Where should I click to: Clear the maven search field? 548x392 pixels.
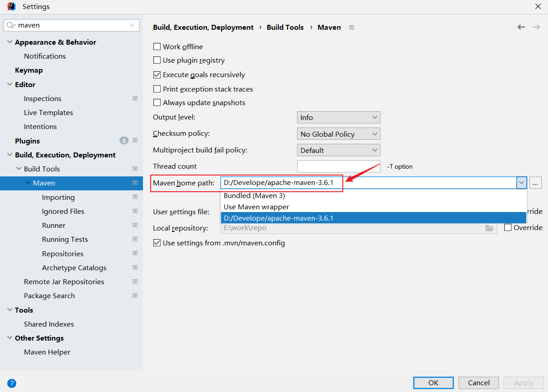(x=132, y=25)
